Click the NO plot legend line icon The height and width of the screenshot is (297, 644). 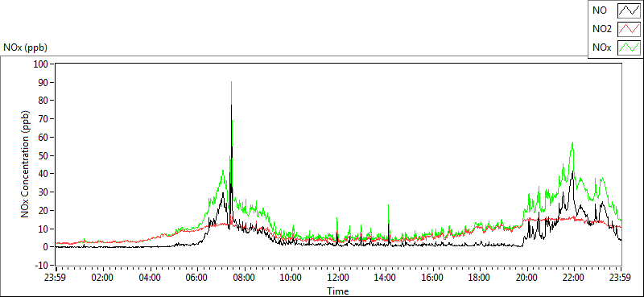pos(630,10)
